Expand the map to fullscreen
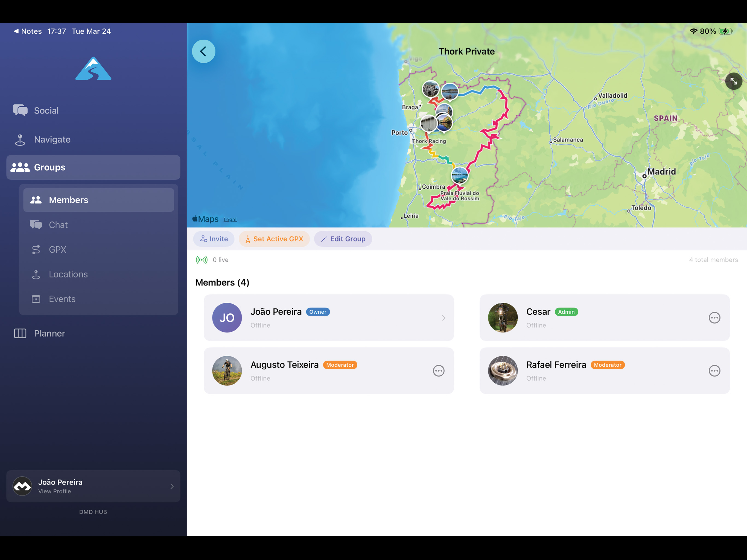 (734, 81)
